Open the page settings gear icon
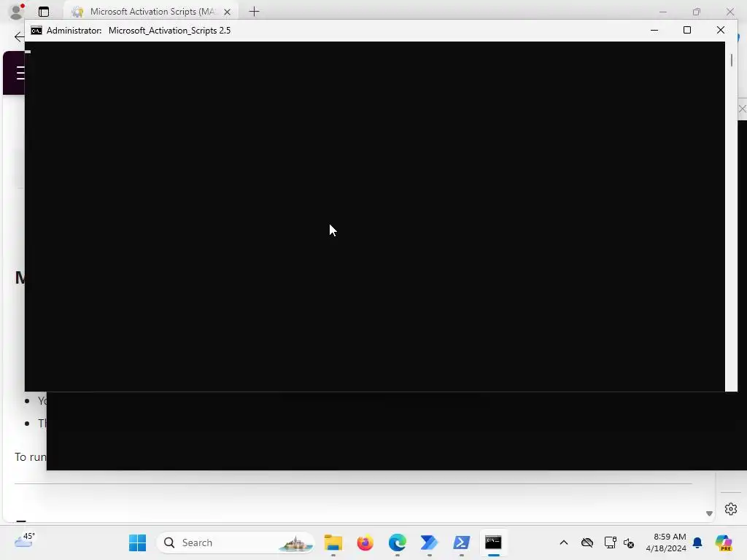747x560 pixels. click(731, 509)
